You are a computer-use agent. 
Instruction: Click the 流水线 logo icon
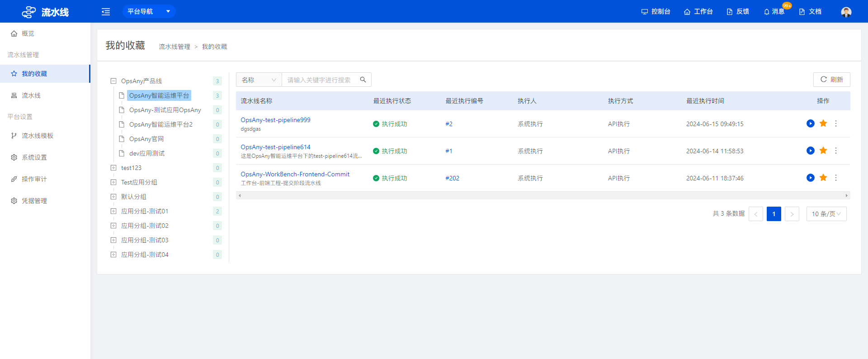pyautogui.click(x=28, y=12)
